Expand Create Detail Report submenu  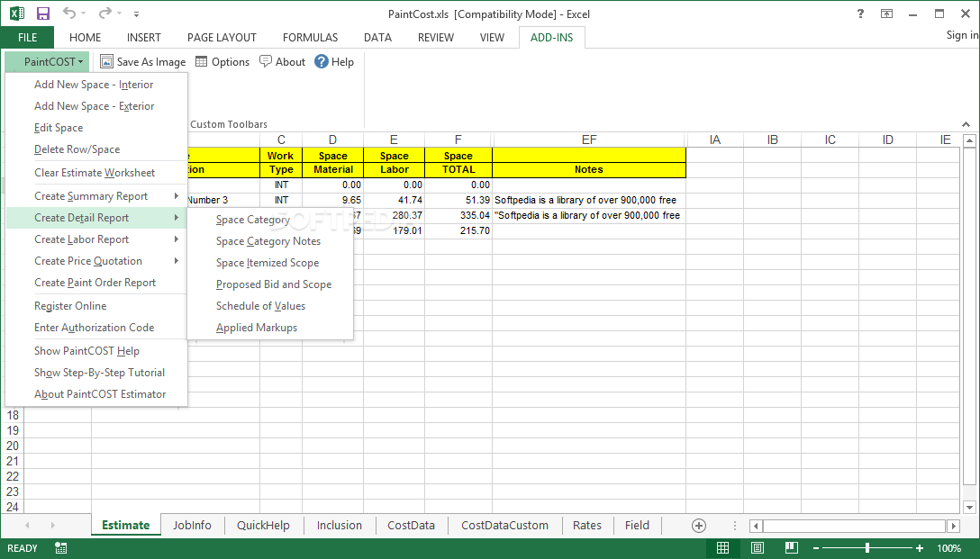coord(96,217)
